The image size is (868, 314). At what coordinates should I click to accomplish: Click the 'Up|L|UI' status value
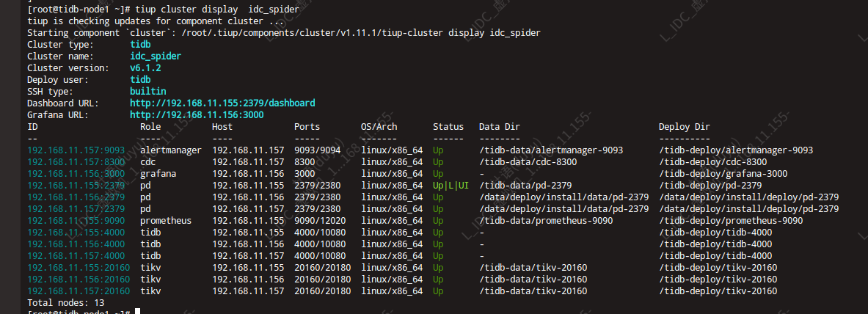click(x=451, y=185)
